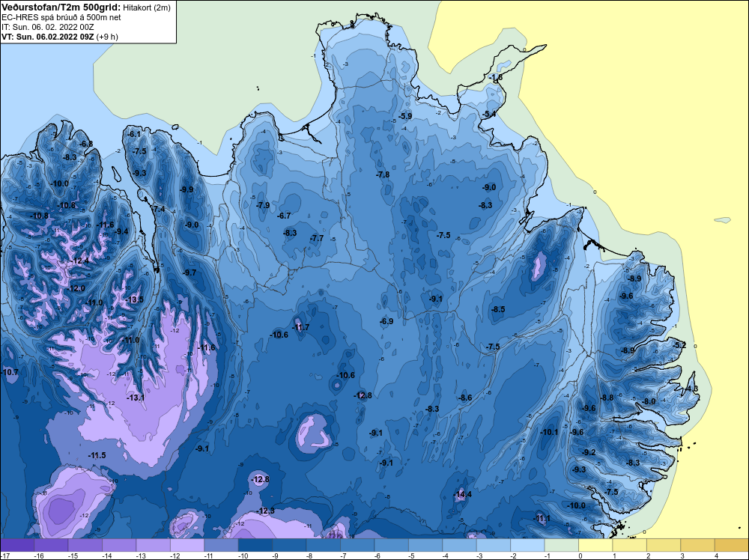This screenshot has width=749, height=560.
Task: Select the -9.4 temperature label
Action: [x=121, y=231]
